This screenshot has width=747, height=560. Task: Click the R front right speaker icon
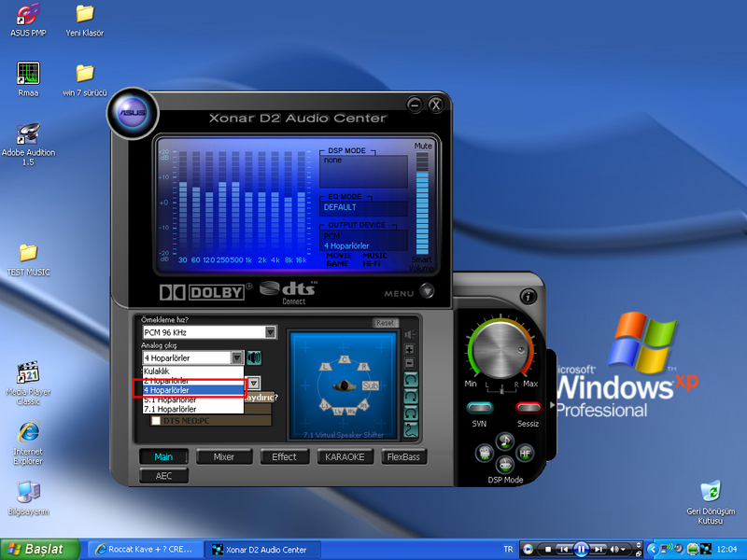[363, 366]
